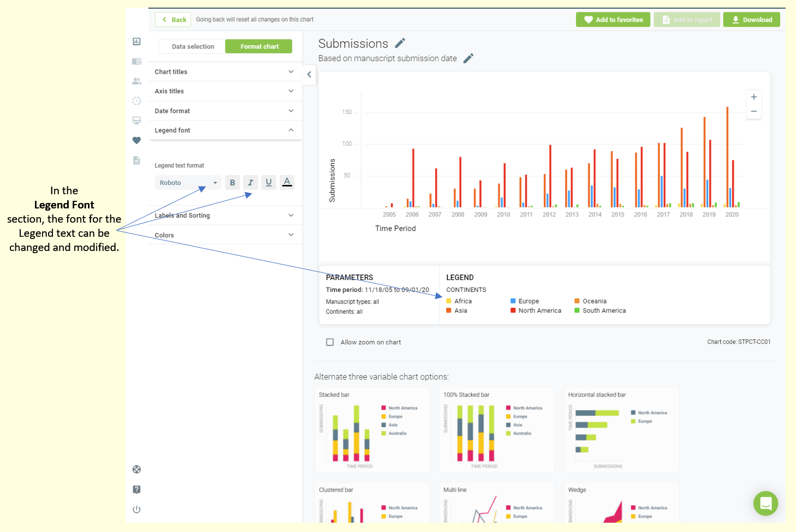The width and height of the screenshot is (796, 532).
Task: Toggle underline legend text
Action: (269, 183)
